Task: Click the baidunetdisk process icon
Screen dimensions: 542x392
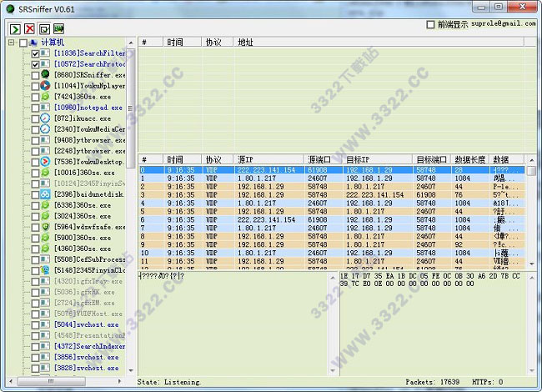Action: [46, 193]
